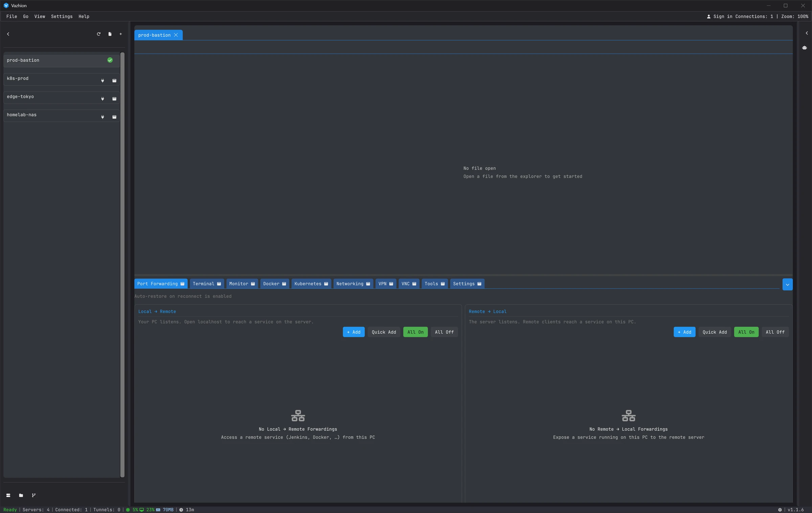Image resolution: width=812 pixels, height=513 pixels.
Task: Open settings gear in status bar
Action: pos(780,510)
